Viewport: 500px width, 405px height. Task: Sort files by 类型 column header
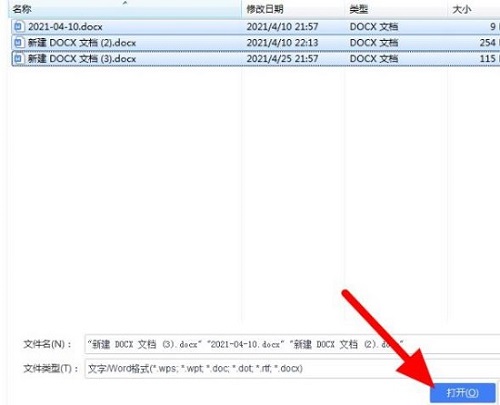[358, 9]
